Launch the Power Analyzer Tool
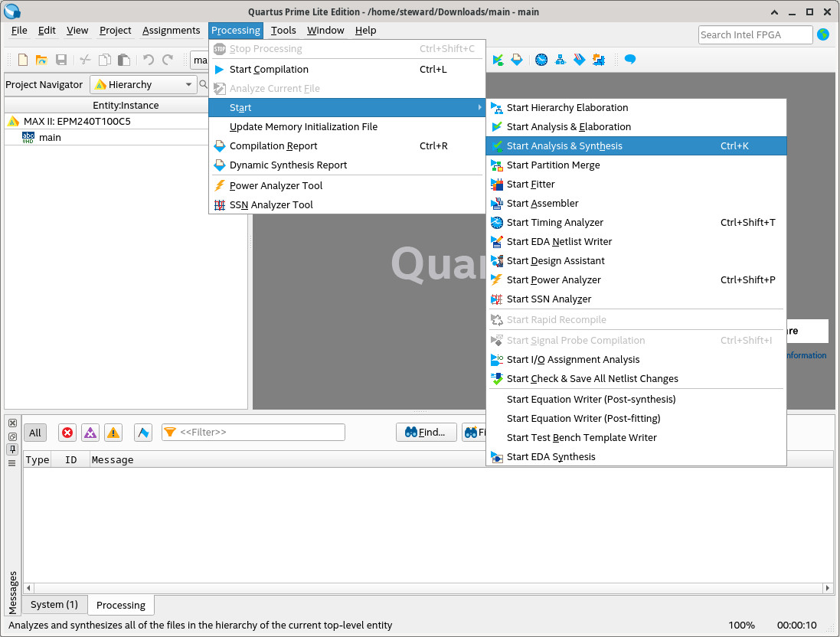840x637 pixels. [347, 185]
